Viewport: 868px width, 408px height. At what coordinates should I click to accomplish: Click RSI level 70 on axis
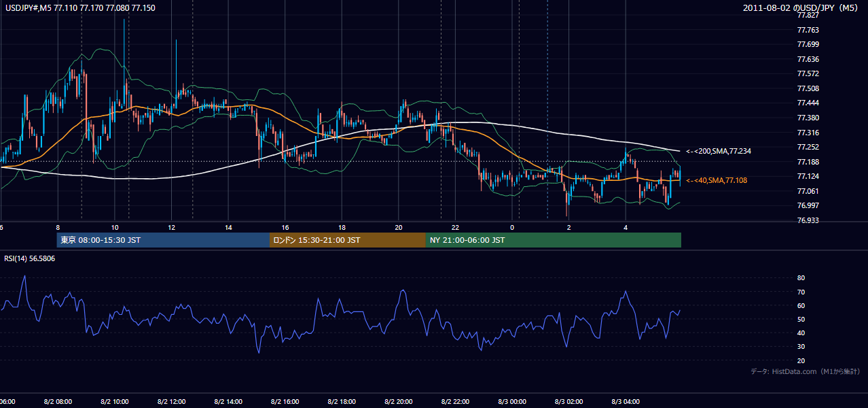[801, 292]
